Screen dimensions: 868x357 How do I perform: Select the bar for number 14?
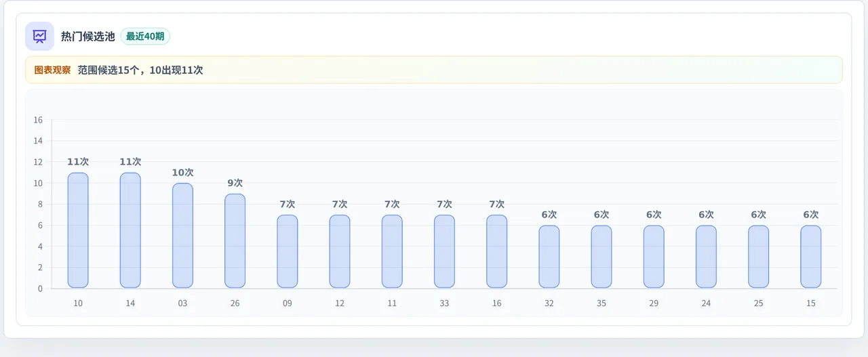click(130, 230)
